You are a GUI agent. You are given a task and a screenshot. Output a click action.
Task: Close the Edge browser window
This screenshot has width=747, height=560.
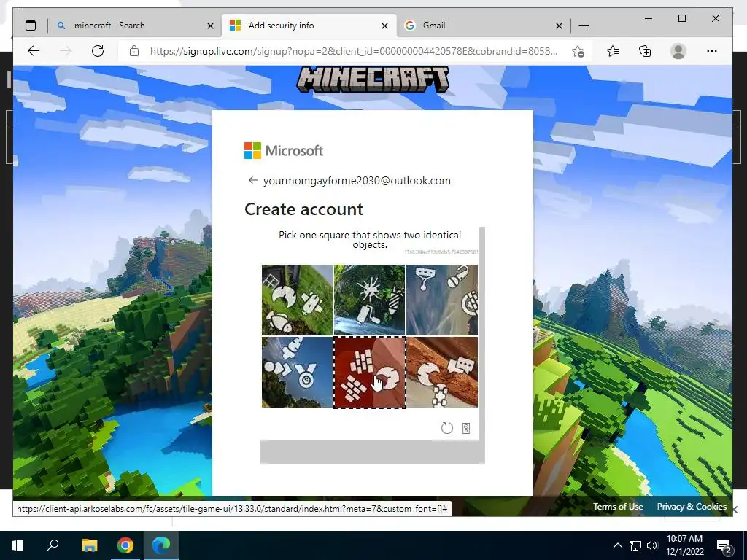[x=716, y=18]
